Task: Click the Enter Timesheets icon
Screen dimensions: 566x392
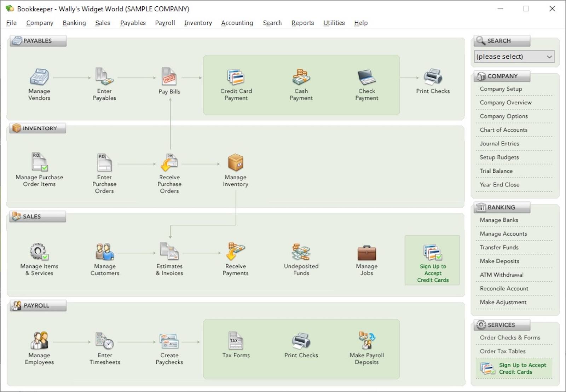Action: click(x=105, y=341)
